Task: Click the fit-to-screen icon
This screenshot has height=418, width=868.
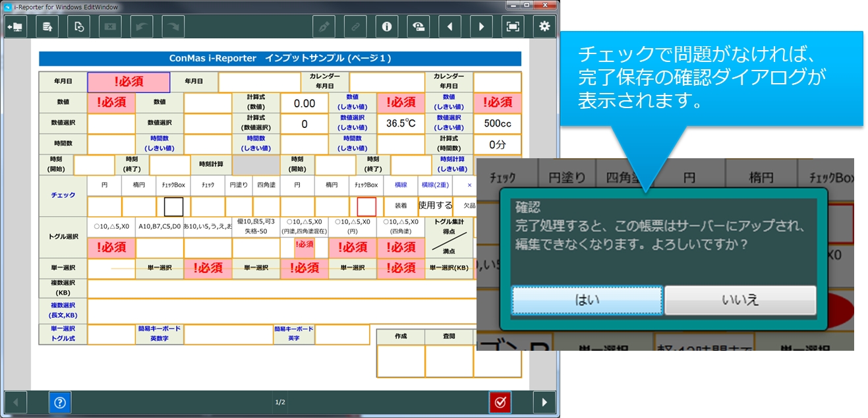Action: (x=512, y=26)
